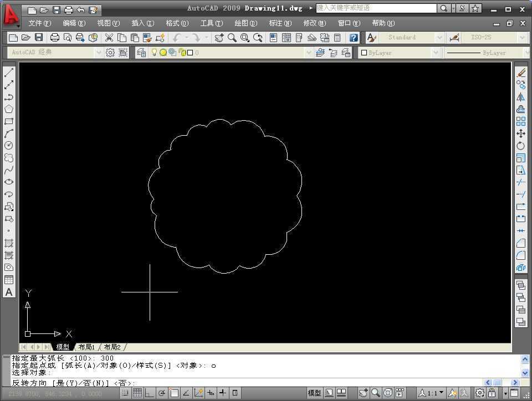The width and height of the screenshot is (532, 401).
Task: Select the Circle draw tool
Action: tap(9, 146)
